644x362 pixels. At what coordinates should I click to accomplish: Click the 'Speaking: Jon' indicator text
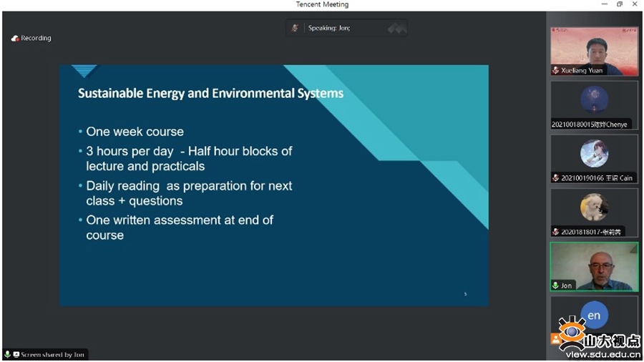point(329,28)
